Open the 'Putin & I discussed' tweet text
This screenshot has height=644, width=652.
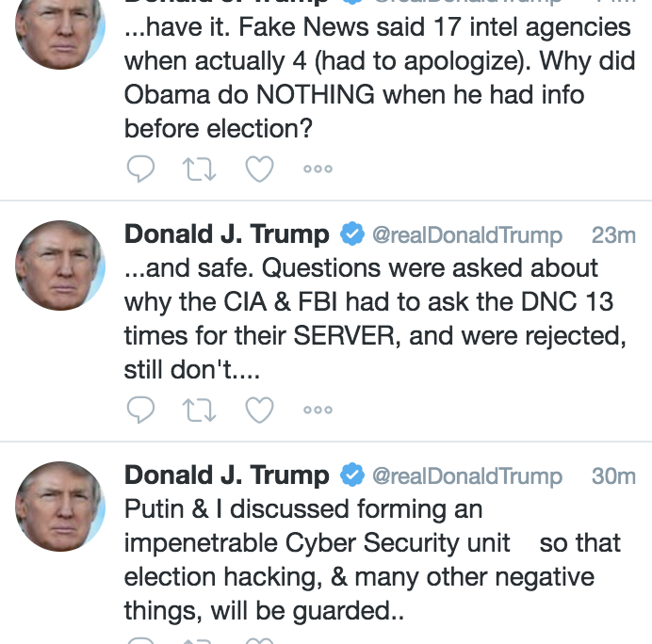(358, 560)
